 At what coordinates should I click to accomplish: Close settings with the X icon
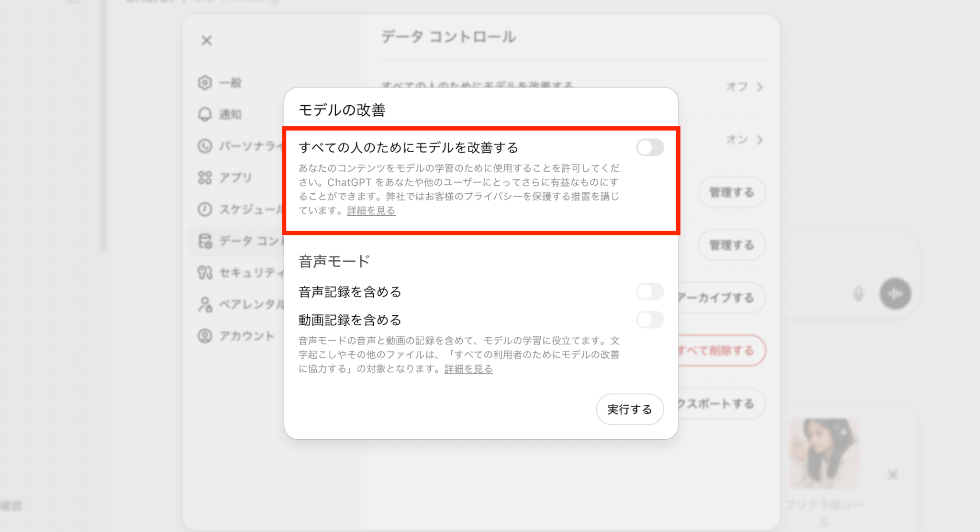click(x=206, y=41)
